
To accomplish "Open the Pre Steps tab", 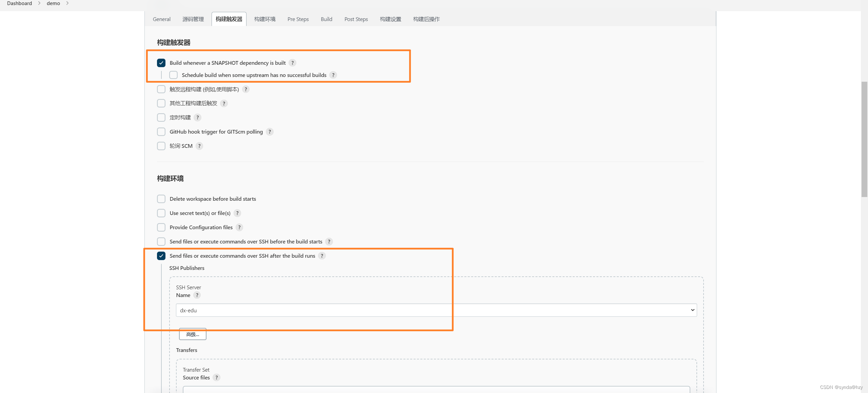I will 298,19.
